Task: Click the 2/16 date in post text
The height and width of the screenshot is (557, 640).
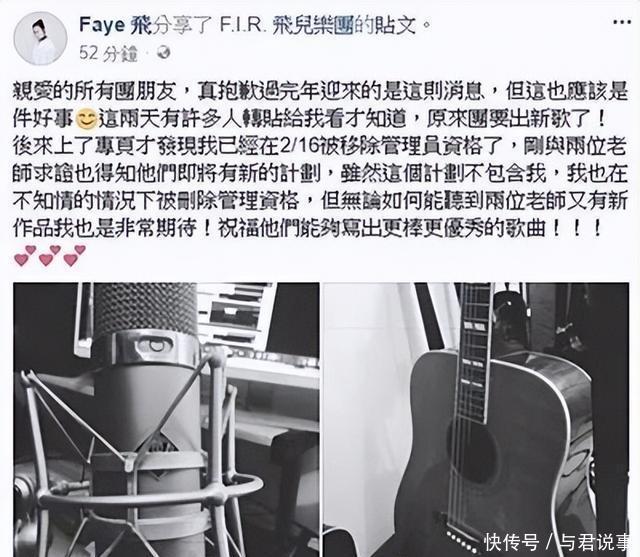Action: [x=298, y=146]
